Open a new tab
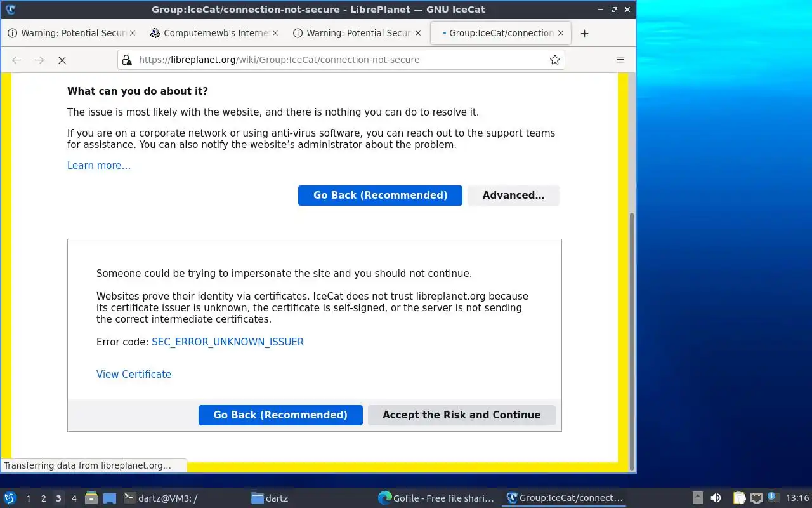This screenshot has width=812, height=508. coord(585,34)
